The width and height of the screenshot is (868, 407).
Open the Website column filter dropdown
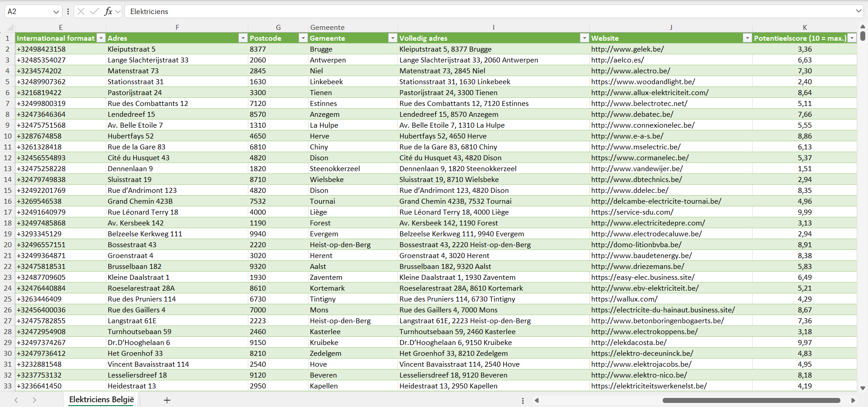pos(747,38)
